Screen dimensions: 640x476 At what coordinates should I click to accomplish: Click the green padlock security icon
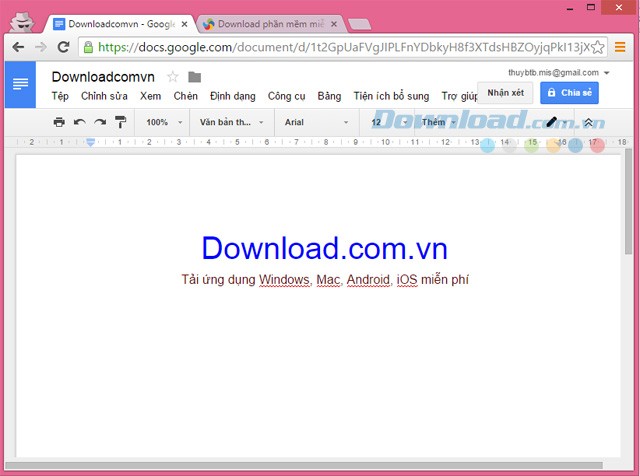point(88,47)
